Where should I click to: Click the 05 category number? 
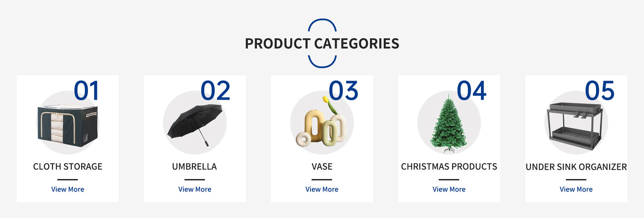pyautogui.click(x=599, y=91)
